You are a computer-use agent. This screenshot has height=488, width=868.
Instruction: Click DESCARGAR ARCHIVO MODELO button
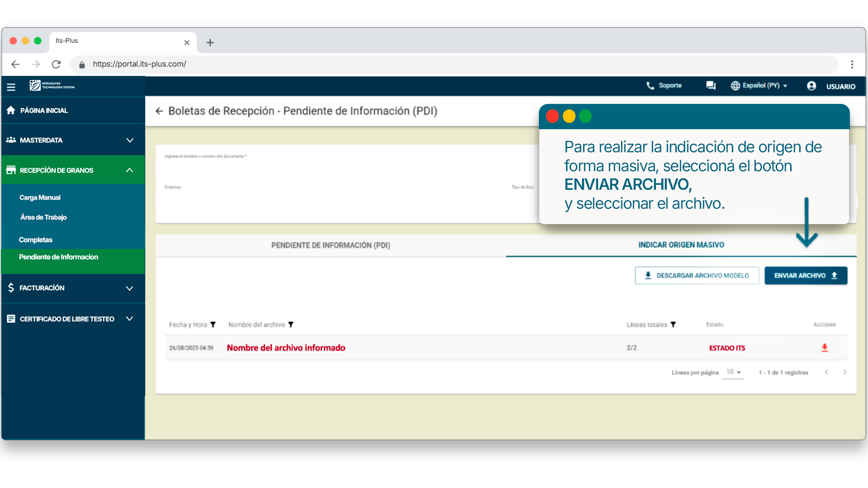[697, 276]
